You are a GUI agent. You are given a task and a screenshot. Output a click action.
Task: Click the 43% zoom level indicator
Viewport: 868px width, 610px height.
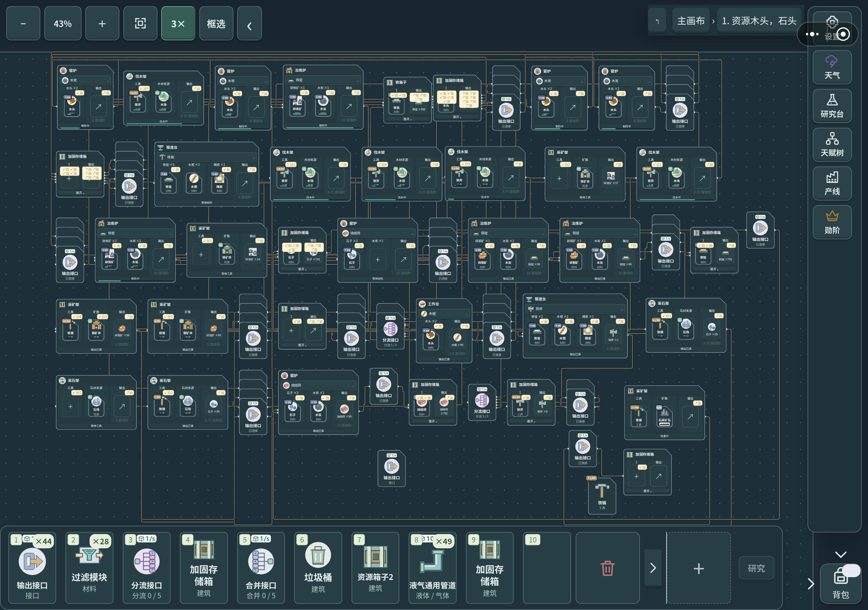63,24
